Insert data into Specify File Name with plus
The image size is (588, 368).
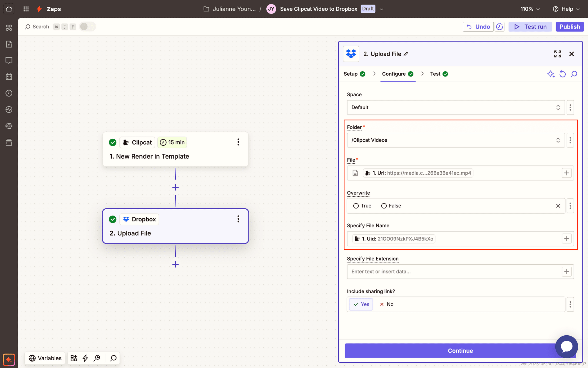point(567,238)
